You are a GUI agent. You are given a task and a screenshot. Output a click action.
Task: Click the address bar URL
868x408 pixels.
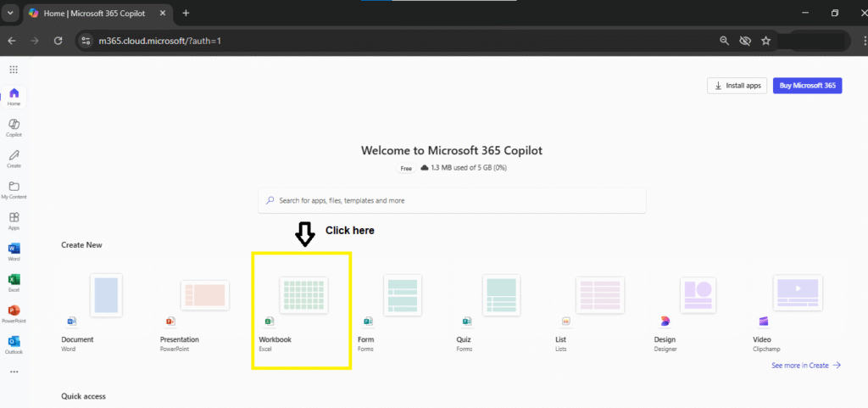160,41
